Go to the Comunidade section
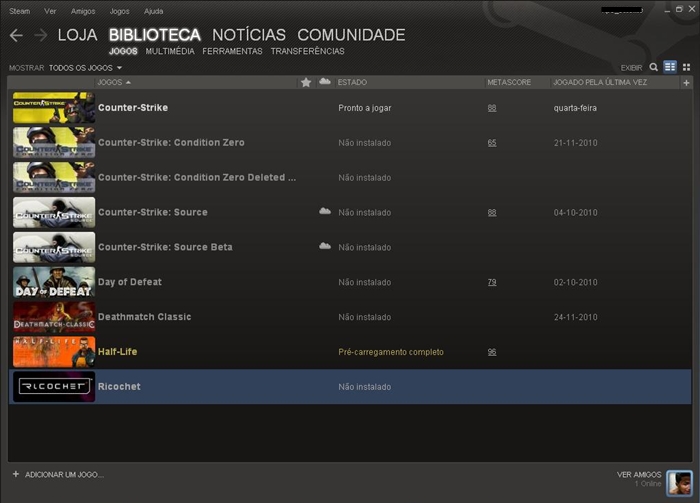700x503 pixels. click(x=351, y=35)
